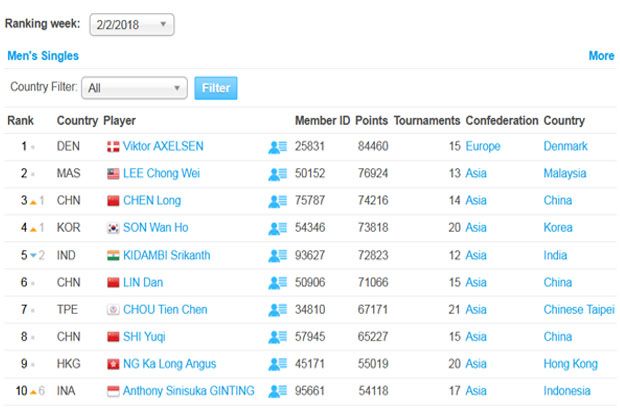The height and width of the screenshot is (413, 620).
Task: Click the Indonesia flag beside Anthony GINTING
Action: (x=113, y=391)
